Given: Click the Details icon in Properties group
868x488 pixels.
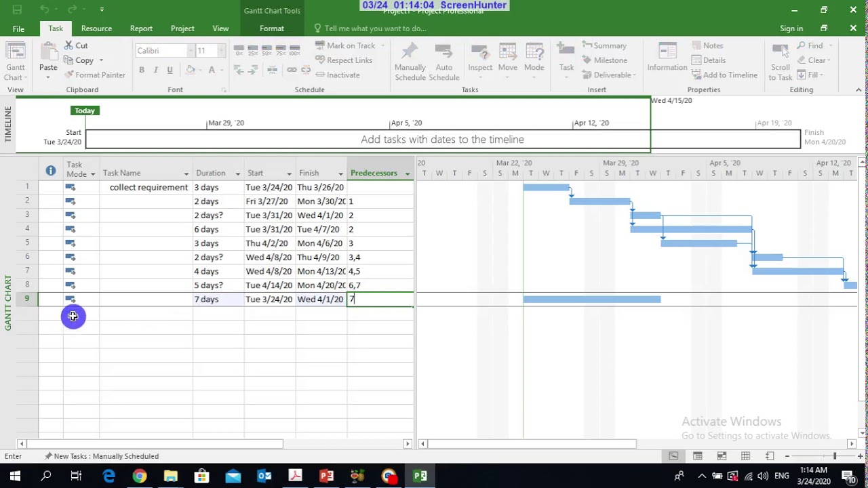Looking at the screenshot, I should pos(697,60).
